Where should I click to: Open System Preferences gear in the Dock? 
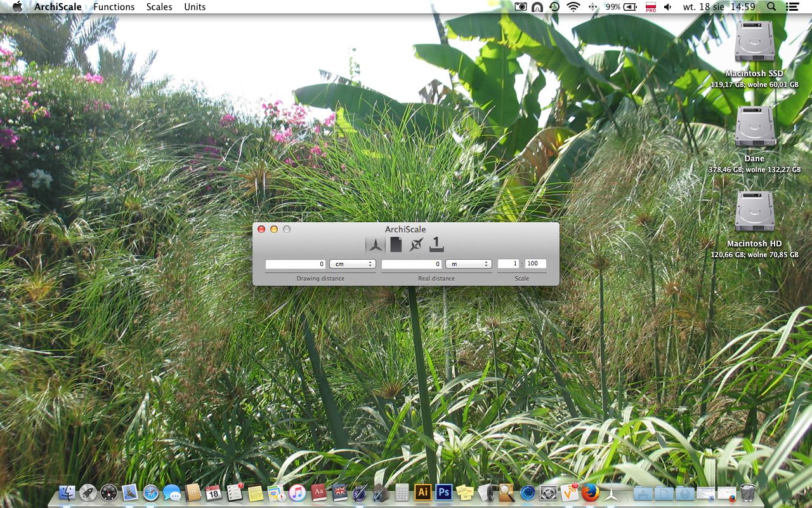tap(549, 493)
